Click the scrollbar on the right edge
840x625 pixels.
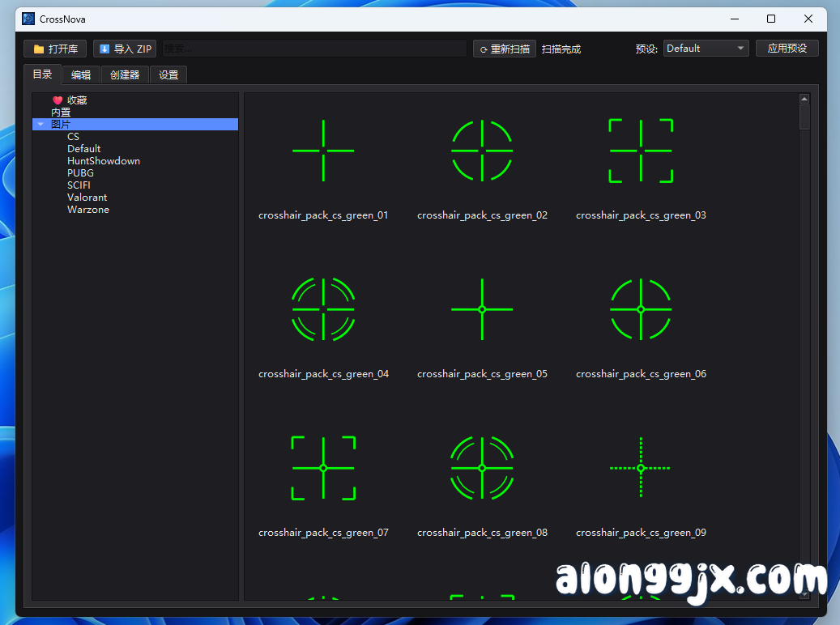[804, 121]
